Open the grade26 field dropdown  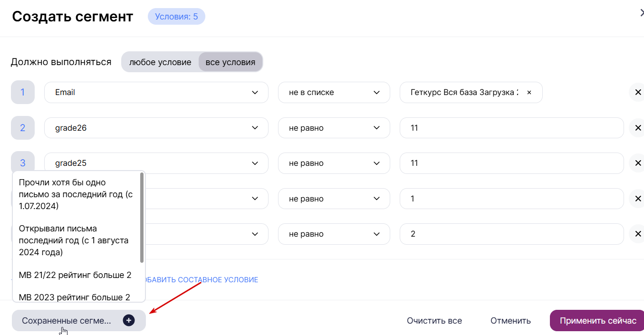coord(156,128)
